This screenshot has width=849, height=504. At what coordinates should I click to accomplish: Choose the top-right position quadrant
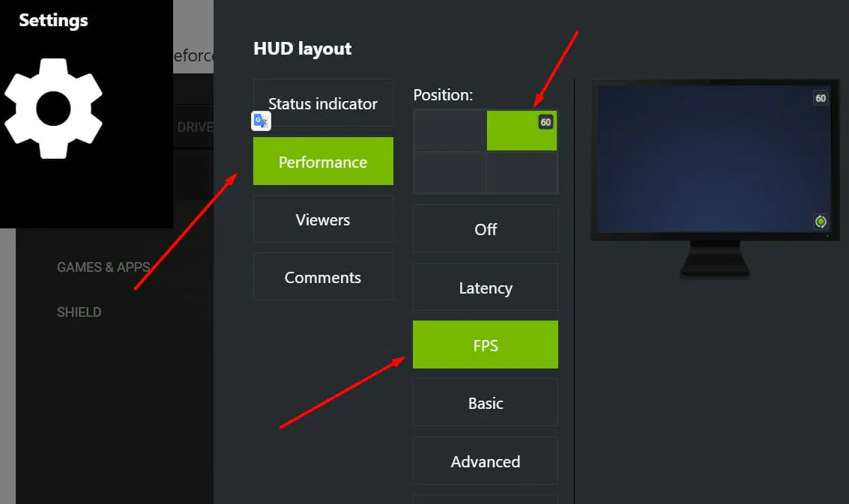point(522,131)
